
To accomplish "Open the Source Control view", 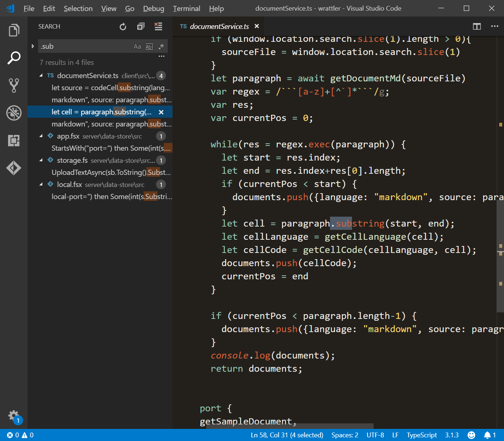I will (x=14, y=85).
